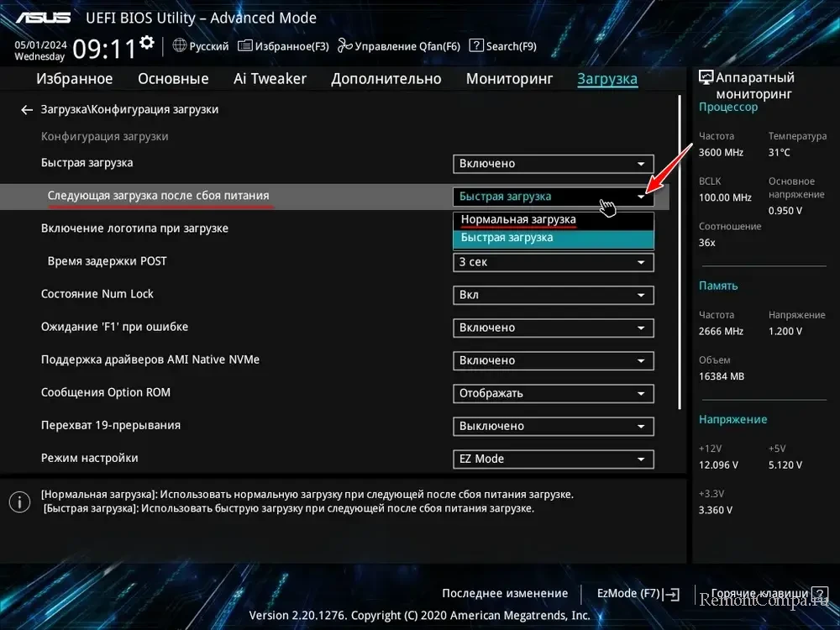Go back using the left arrow icon
This screenshot has height=630, width=840.
(27, 110)
